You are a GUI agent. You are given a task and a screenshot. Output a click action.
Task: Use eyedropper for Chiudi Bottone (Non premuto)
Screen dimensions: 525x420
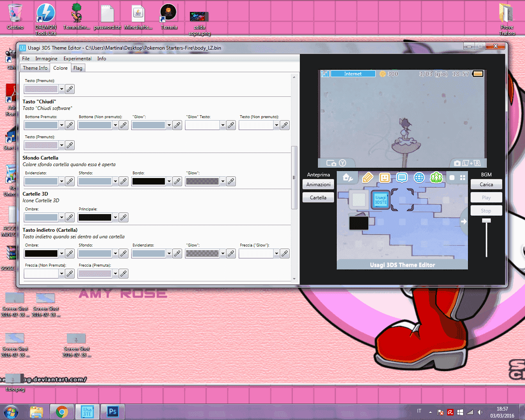(x=124, y=125)
